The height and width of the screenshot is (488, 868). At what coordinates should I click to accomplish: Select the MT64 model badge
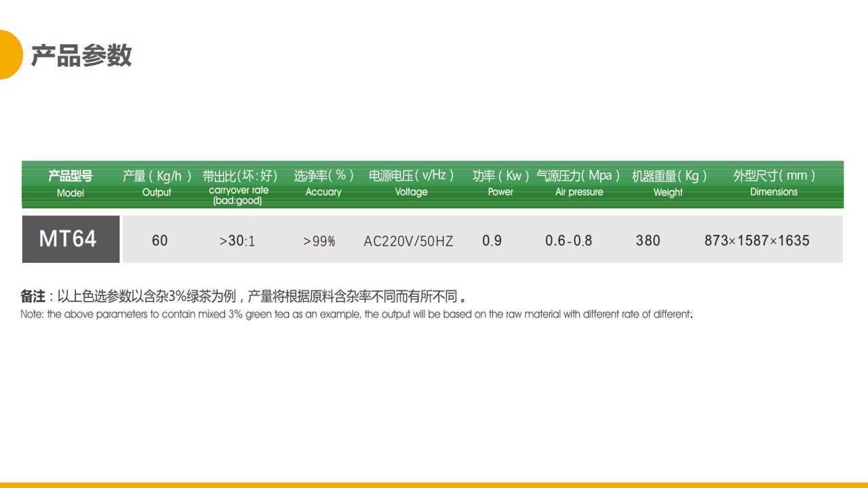(x=71, y=239)
